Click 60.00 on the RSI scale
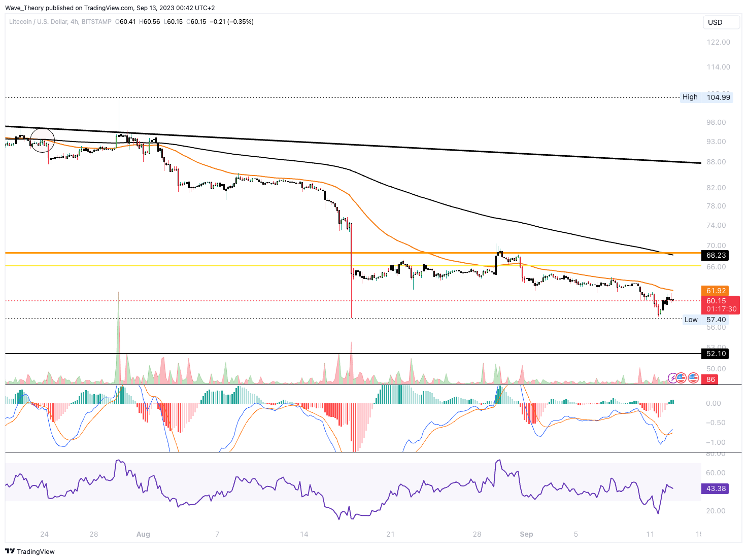Screen dimensions: 747x560 (716, 473)
